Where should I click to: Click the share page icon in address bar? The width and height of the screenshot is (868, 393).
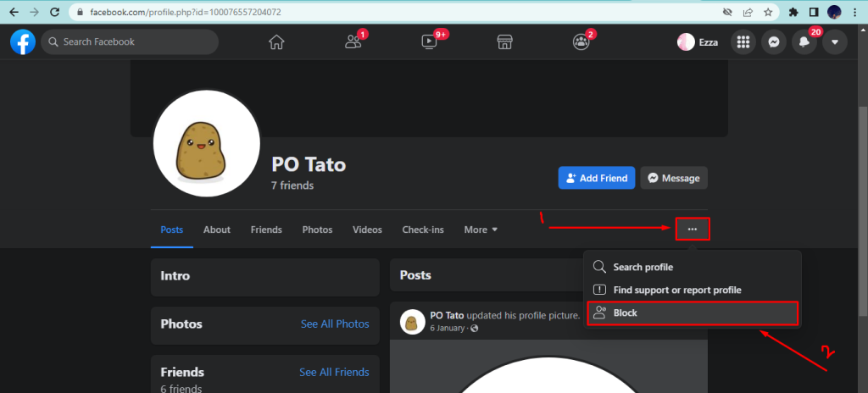[748, 12]
